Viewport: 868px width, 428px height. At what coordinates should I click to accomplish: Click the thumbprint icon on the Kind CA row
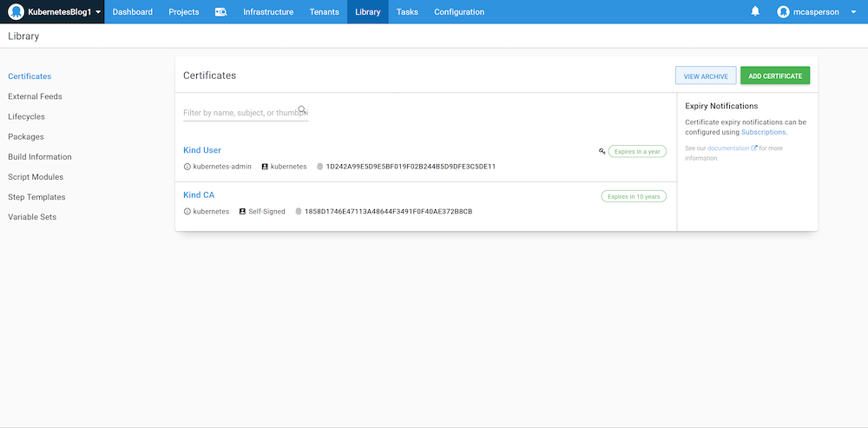pyautogui.click(x=299, y=211)
